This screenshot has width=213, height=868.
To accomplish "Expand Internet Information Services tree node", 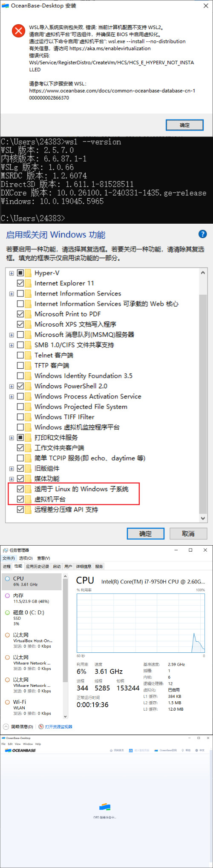I will (12, 294).
